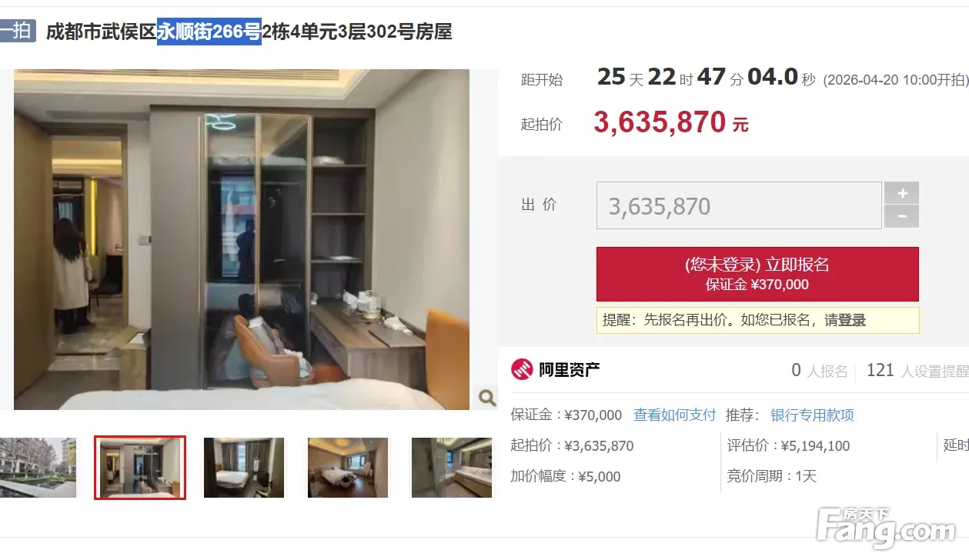Viewport: 969px width, 560px height.
Task: Select the bathroom vanity thumbnail
Action: click(x=452, y=468)
